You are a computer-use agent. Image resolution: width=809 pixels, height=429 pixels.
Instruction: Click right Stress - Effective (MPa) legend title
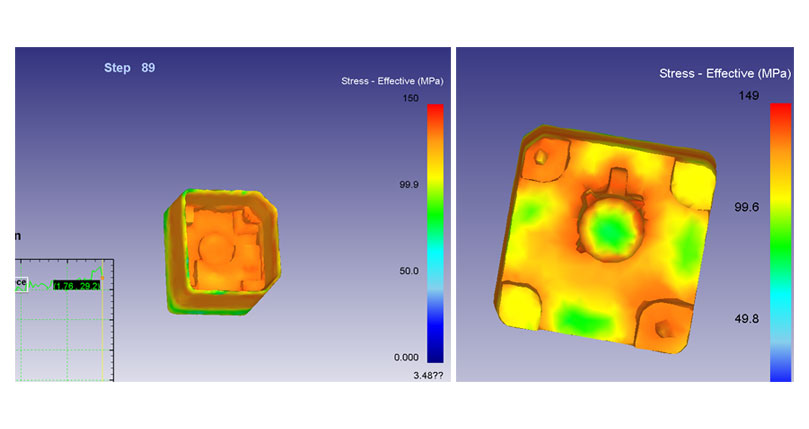(x=725, y=74)
